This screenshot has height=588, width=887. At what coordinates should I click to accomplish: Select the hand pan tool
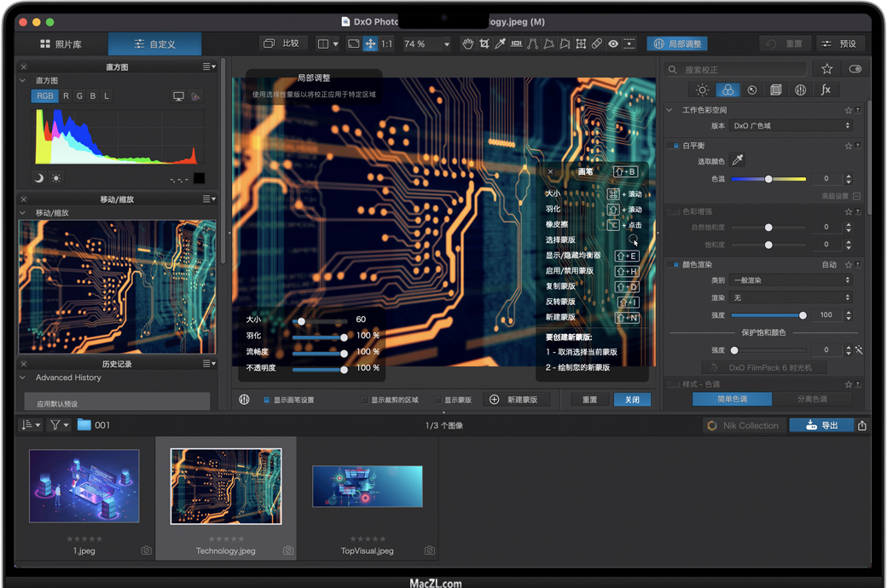[467, 43]
